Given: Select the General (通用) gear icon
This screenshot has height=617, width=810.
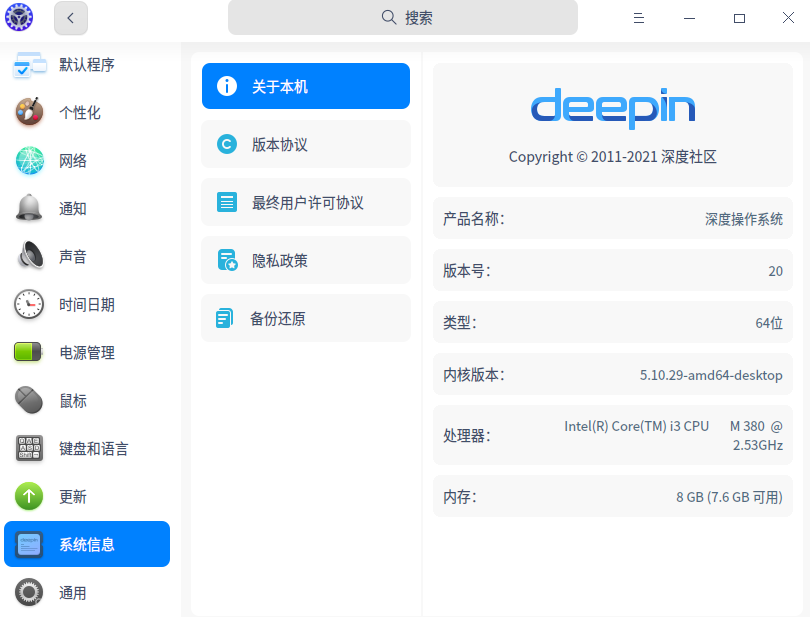Looking at the screenshot, I should point(29,592).
